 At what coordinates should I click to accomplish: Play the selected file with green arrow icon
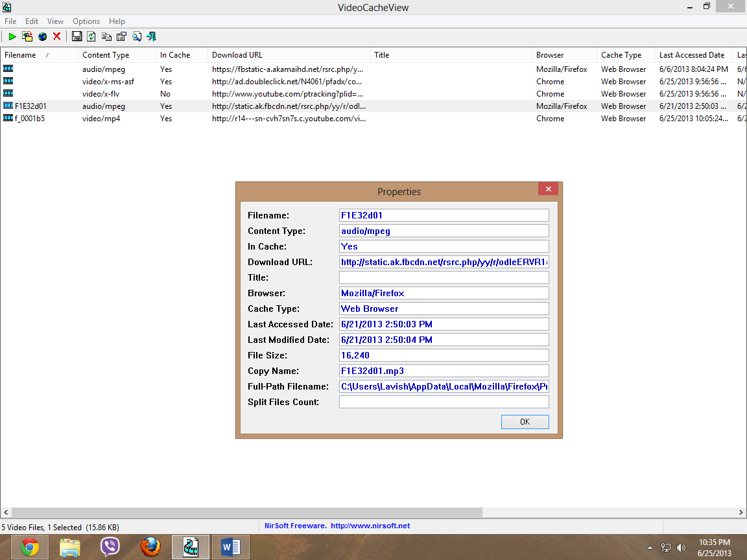pyautogui.click(x=12, y=36)
